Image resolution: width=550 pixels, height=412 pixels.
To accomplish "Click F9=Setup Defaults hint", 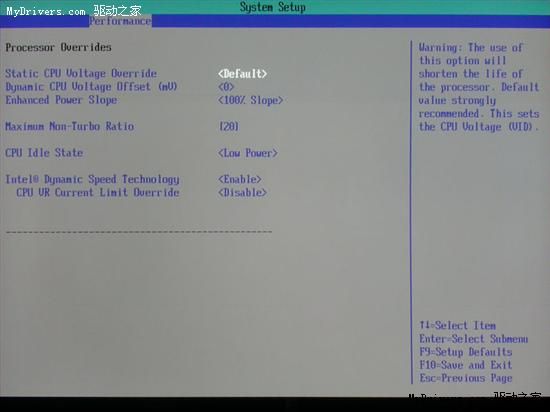I will 466,352.
